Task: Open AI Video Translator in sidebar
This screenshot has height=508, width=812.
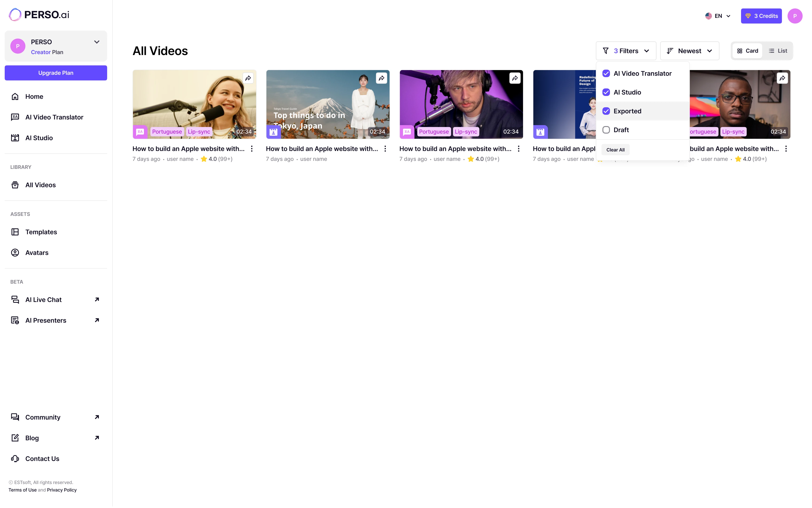Action: (x=56, y=117)
